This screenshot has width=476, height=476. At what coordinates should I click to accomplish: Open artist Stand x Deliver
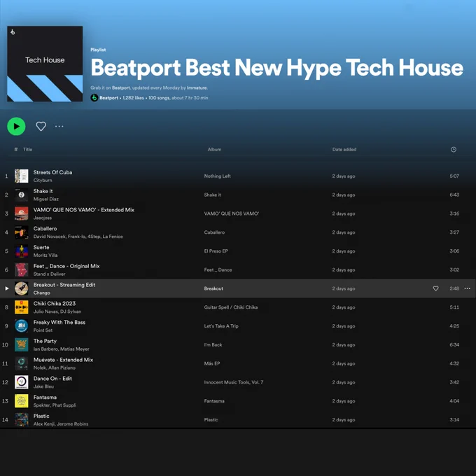coord(49,274)
